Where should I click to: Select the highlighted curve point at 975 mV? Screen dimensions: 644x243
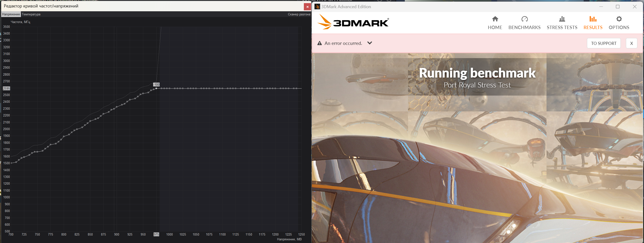click(x=156, y=88)
